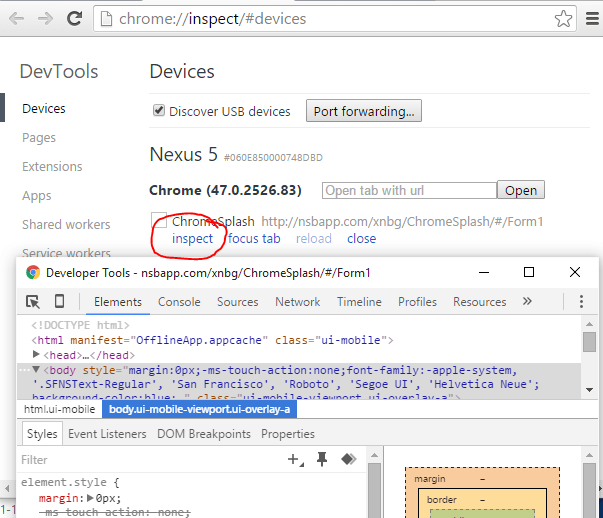
Task: Click the Elements panel scroll up arrow
Action: click(589, 324)
